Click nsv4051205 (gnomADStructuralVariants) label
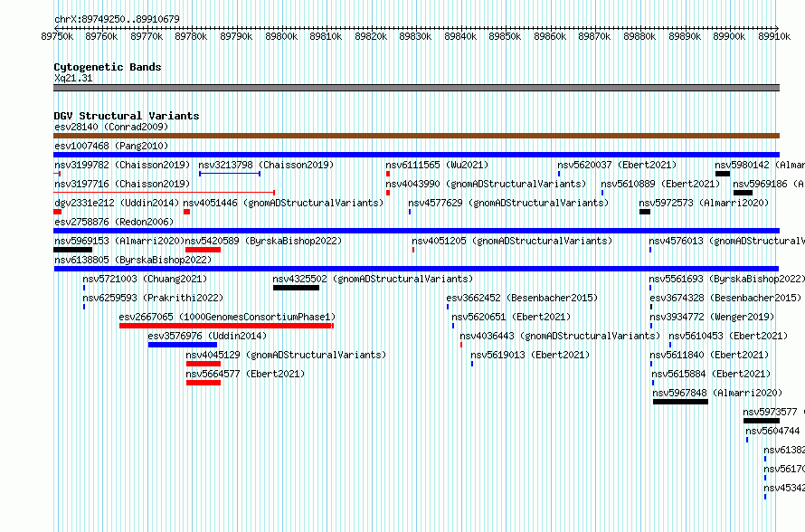The image size is (805, 532). 512,241
